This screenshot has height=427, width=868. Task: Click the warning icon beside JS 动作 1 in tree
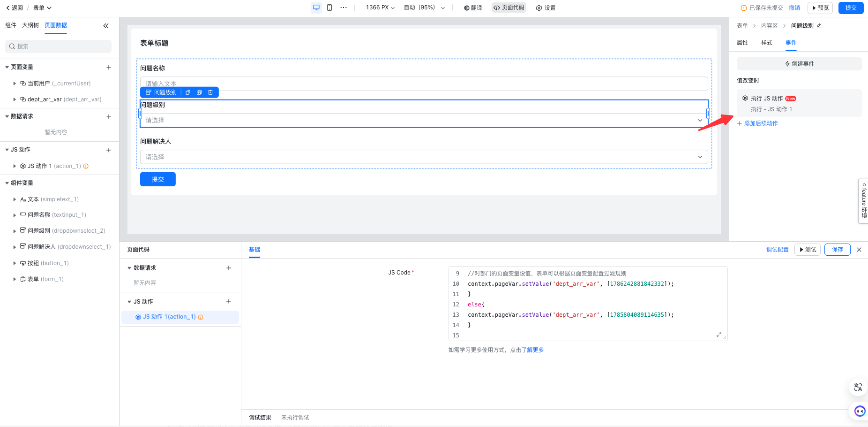click(x=86, y=166)
